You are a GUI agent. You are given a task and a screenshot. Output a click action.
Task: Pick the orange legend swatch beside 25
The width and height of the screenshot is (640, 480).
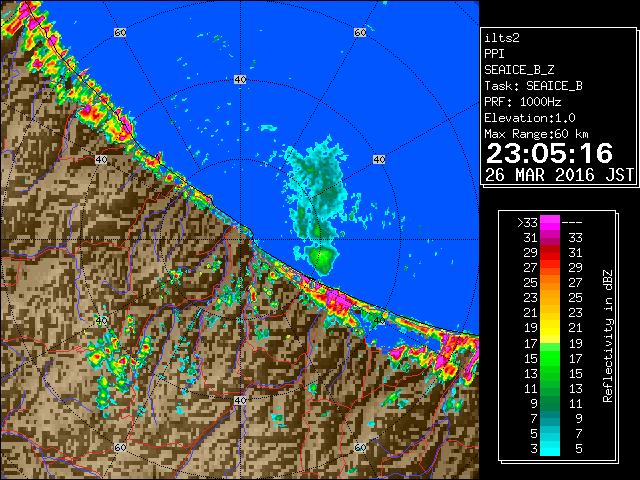(x=550, y=283)
